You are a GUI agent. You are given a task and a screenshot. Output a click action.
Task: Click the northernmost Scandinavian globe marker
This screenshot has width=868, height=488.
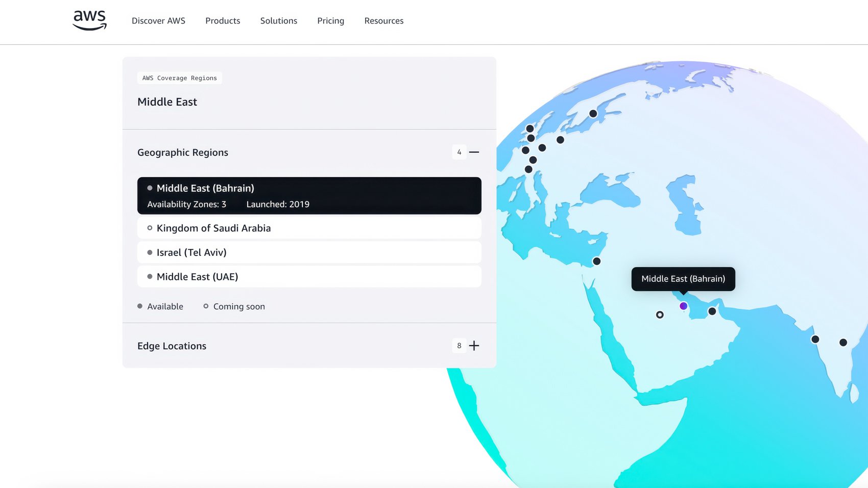click(x=593, y=114)
